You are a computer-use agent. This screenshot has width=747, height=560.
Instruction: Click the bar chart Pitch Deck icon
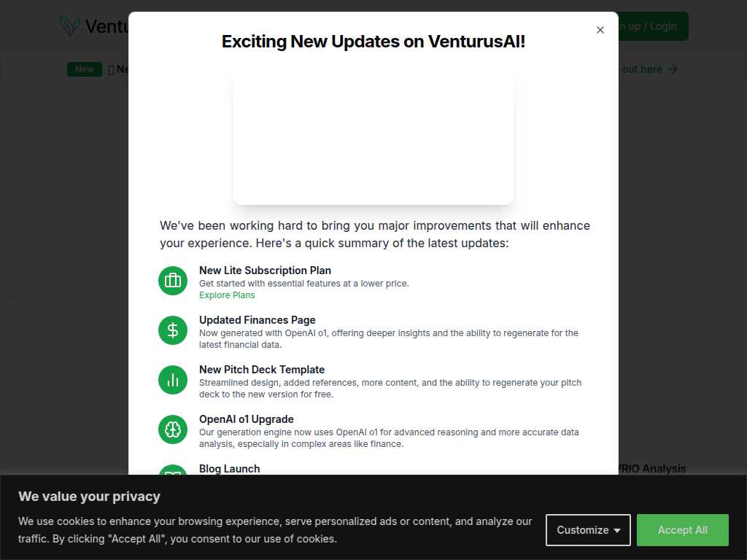172,379
